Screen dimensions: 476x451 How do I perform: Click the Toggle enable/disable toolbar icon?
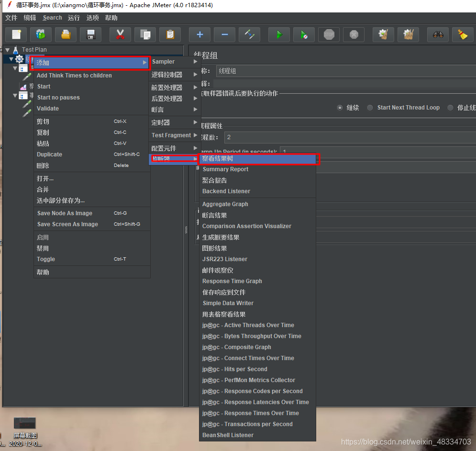point(250,34)
